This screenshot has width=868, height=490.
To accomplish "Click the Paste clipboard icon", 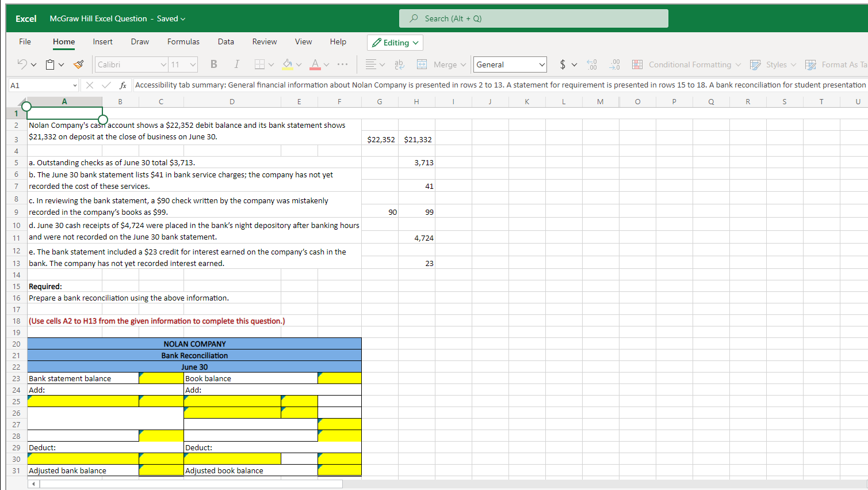I will pos(51,64).
